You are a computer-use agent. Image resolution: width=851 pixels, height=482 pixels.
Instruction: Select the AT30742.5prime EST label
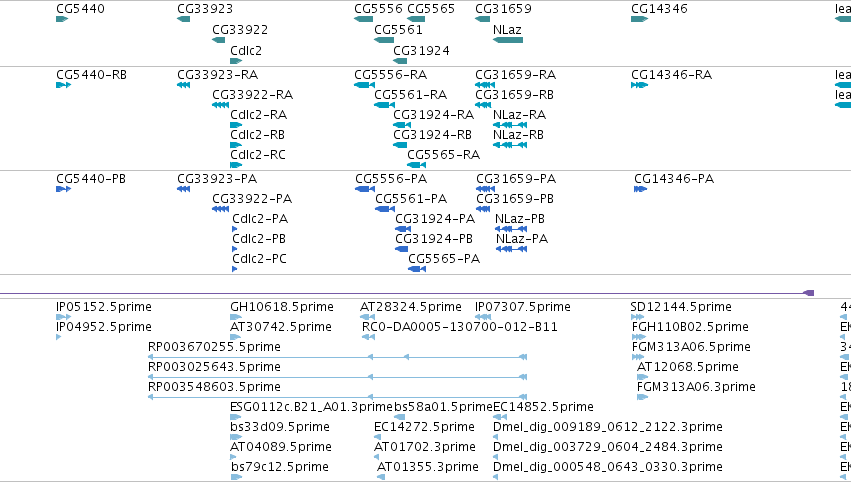tap(281, 327)
